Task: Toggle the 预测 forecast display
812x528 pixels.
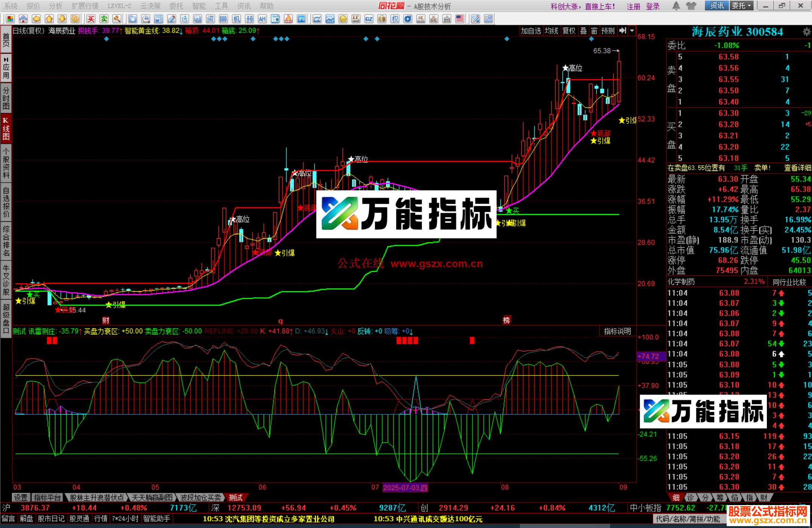Action: click(x=609, y=31)
